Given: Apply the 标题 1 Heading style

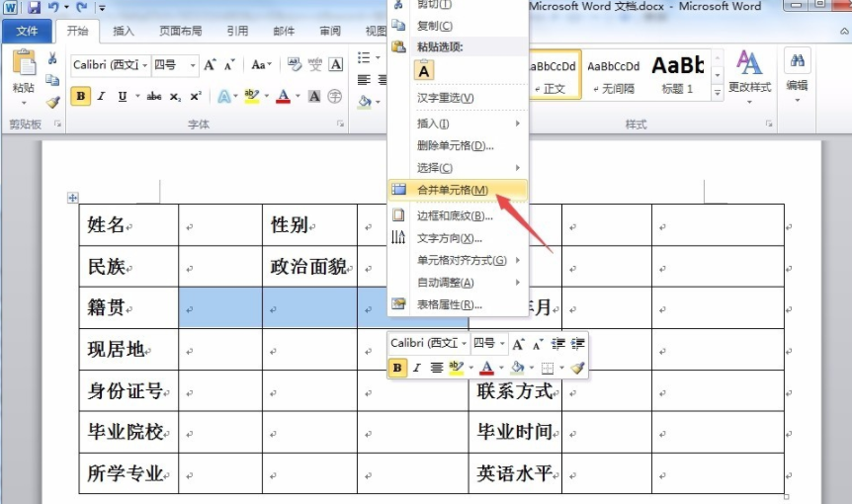Looking at the screenshot, I should click(678, 75).
